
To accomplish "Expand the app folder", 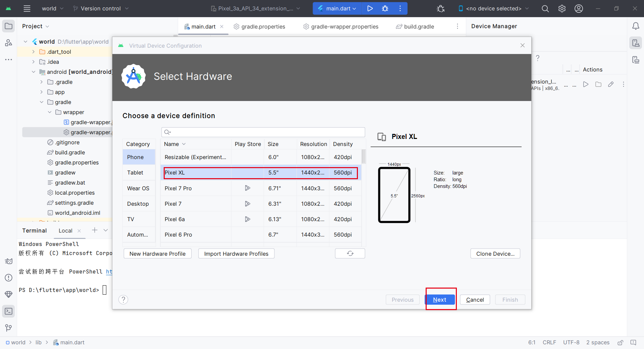I will coord(41,92).
